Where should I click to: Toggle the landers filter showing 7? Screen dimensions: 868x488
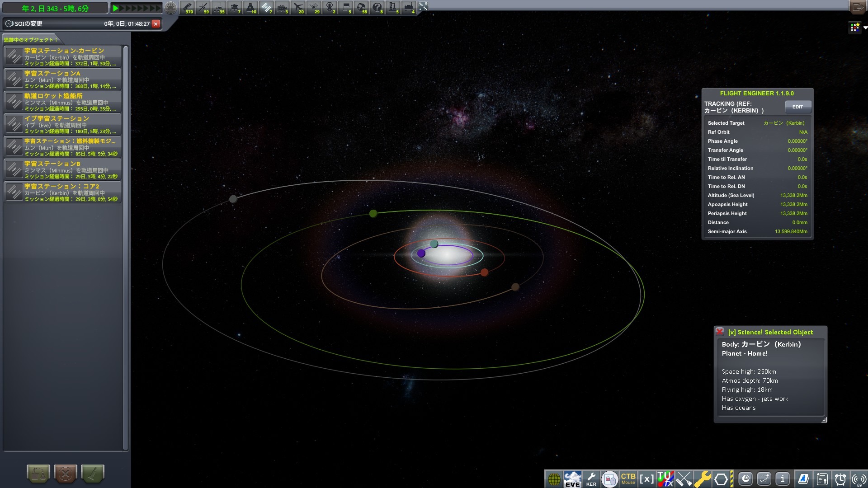tap(235, 7)
